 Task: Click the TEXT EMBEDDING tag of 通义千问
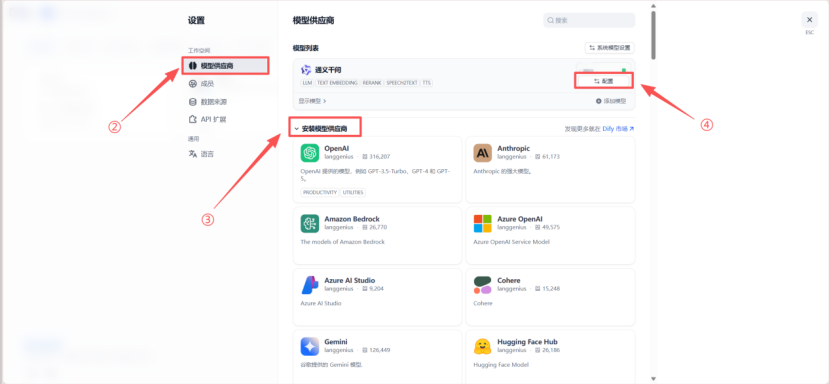tap(337, 83)
